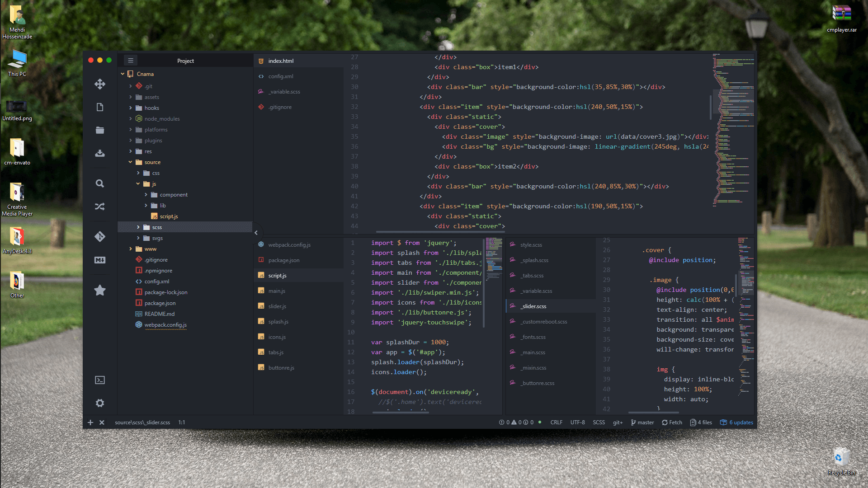
Task: Open the terminal icon in sidebar
Action: (100, 380)
